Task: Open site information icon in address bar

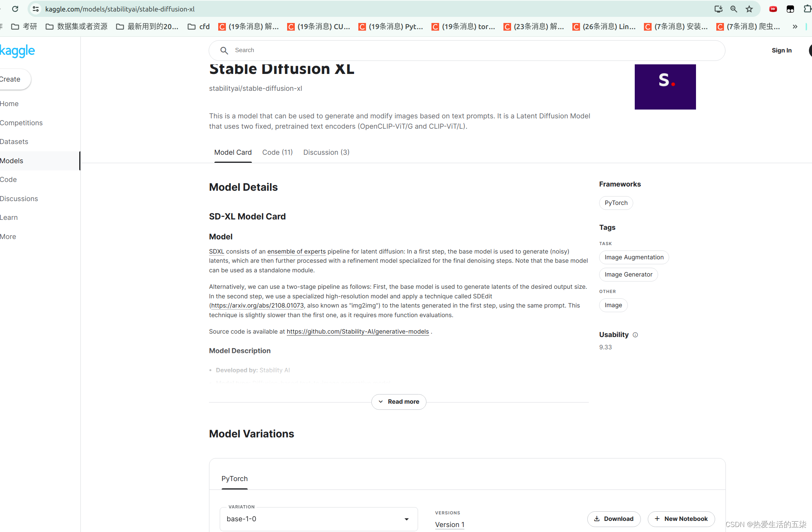Action: [36, 9]
